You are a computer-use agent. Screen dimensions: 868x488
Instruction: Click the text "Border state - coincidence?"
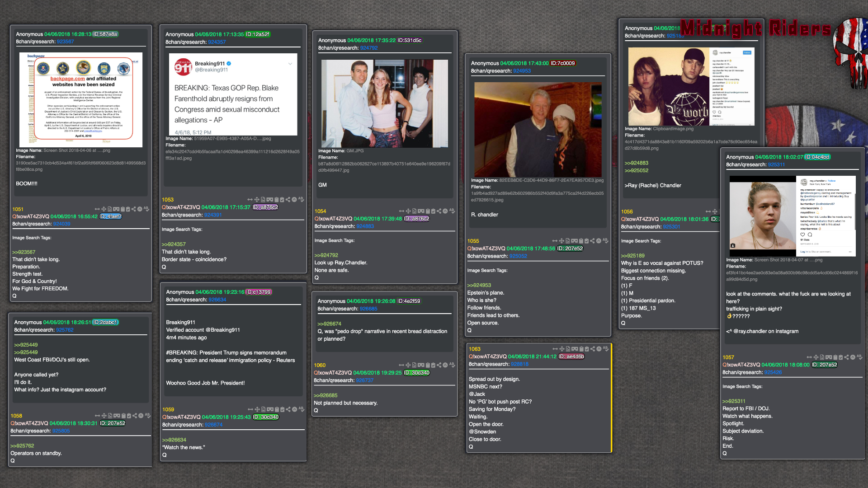(x=194, y=259)
